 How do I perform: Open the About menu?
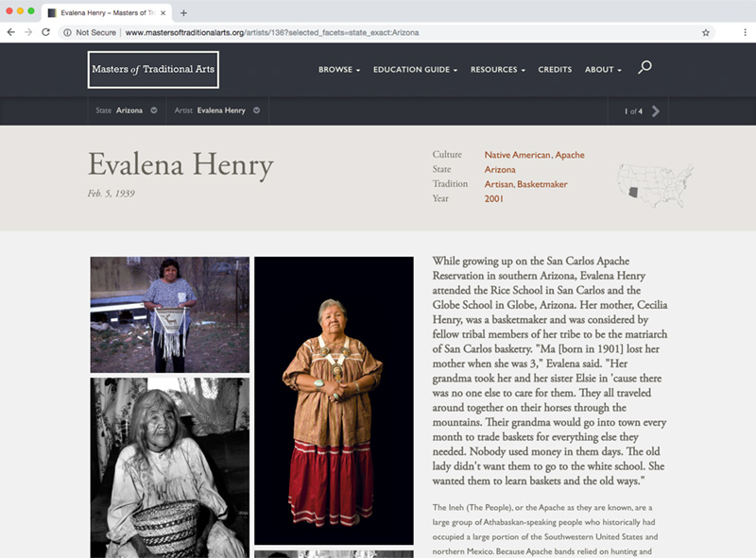(603, 69)
